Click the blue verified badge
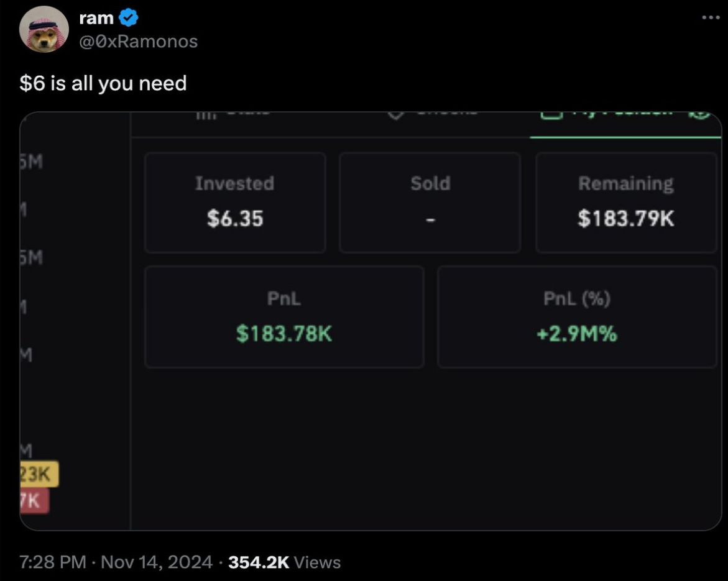The height and width of the screenshot is (581, 728). [x=129, y=19]
